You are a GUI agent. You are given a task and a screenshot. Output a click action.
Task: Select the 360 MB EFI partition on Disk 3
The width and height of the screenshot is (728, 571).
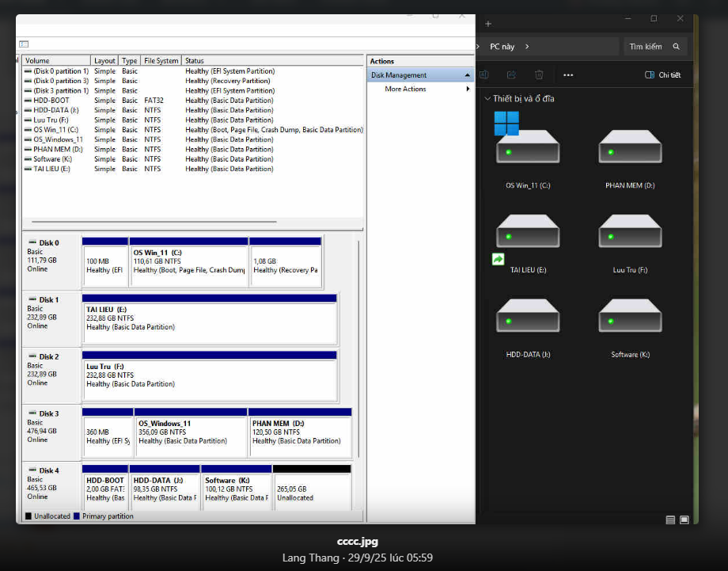click(x=108, y=433)
